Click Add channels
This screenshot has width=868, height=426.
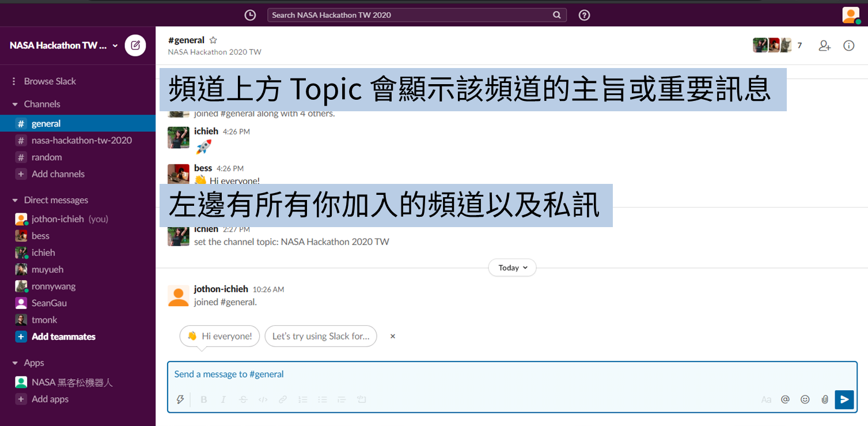[x=78, y=174]
